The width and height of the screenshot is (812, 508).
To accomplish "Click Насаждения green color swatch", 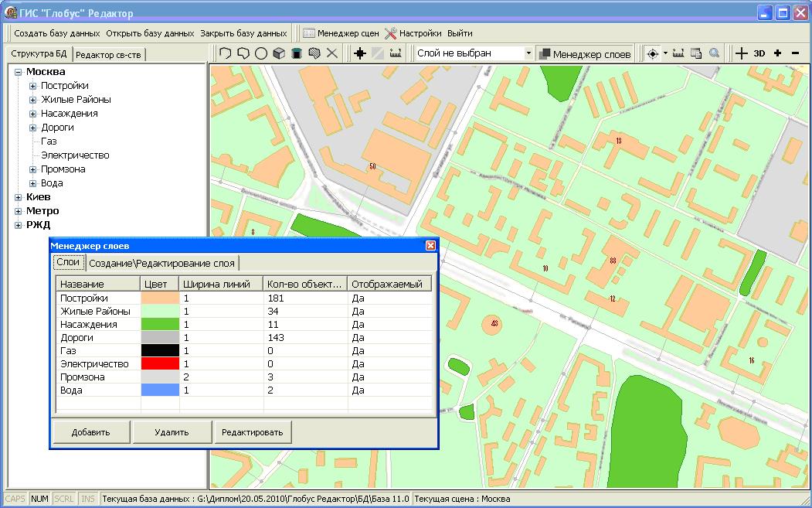I will pos(160,325).
